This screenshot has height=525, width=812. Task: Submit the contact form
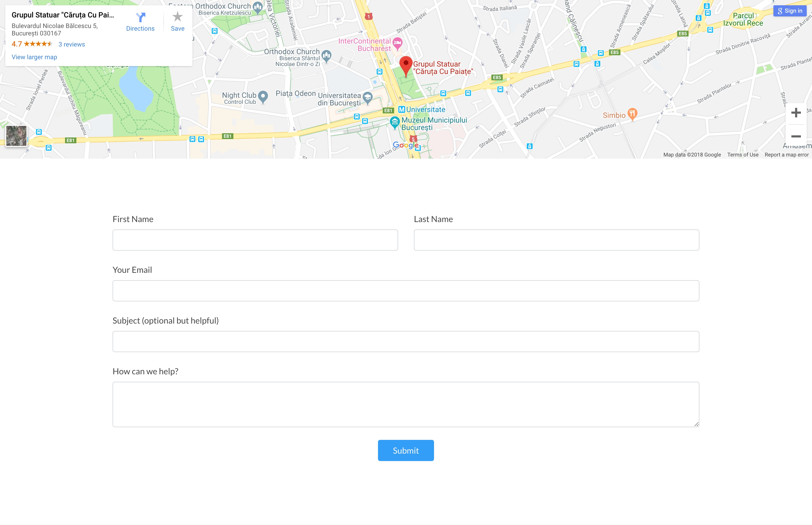(406, 450)
